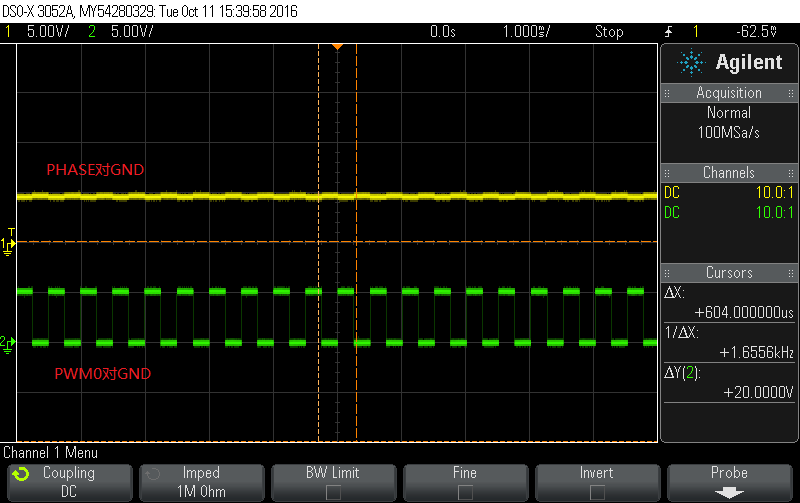Click the trigger source 1 indicator
This screenshot has width=800, height=503.
[695, 32]
